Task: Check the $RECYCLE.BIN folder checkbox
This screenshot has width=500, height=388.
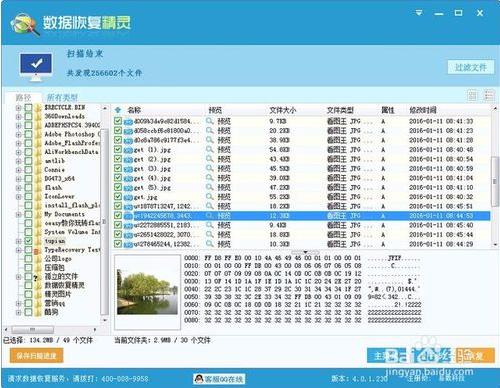Action: coord(28,108)
